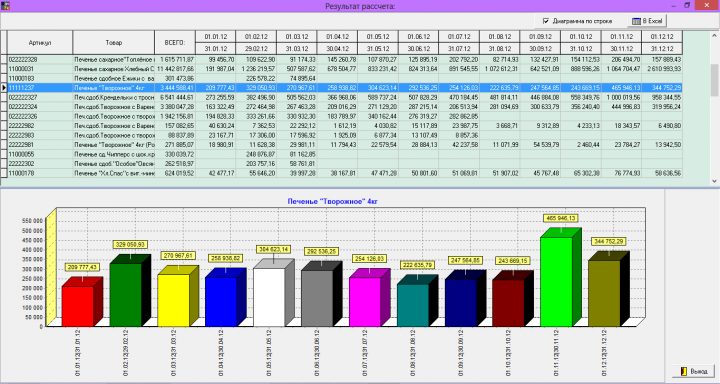
Task: Click the В Excel export button
Action: click(x=647, y=21)
